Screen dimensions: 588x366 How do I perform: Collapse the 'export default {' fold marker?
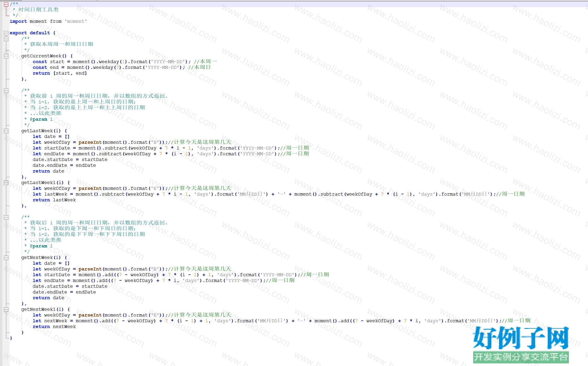6,33
